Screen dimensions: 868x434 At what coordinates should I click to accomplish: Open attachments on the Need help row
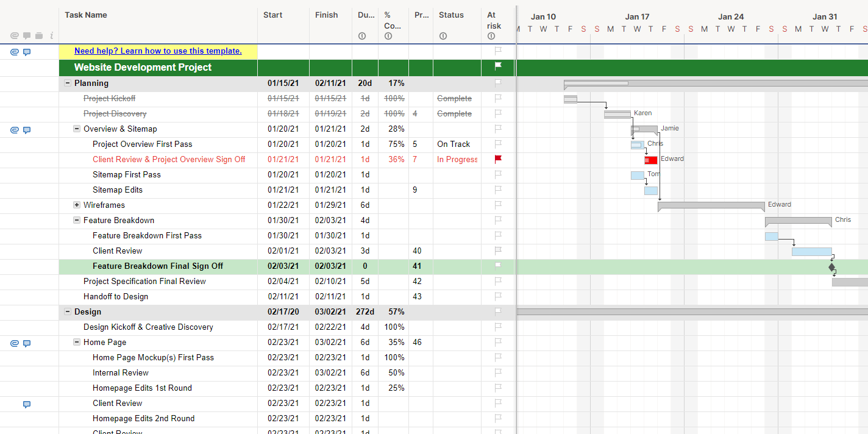[15, 52]
